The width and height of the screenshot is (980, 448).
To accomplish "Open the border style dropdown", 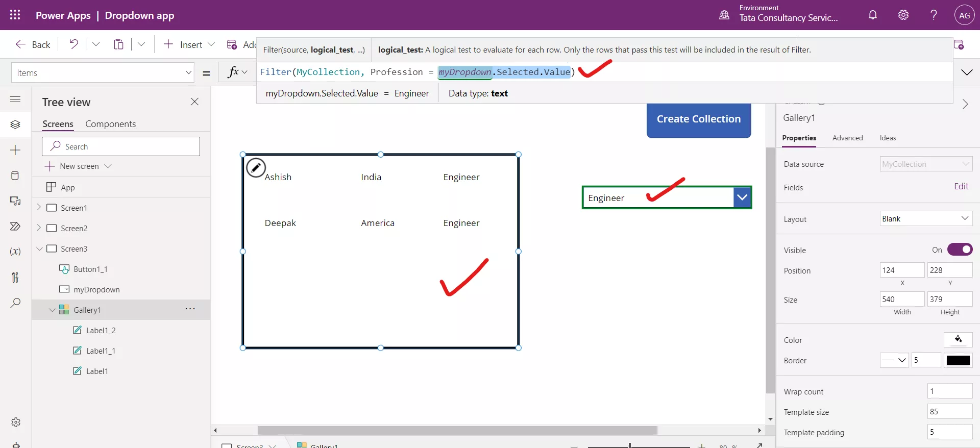I will (894, 360).
